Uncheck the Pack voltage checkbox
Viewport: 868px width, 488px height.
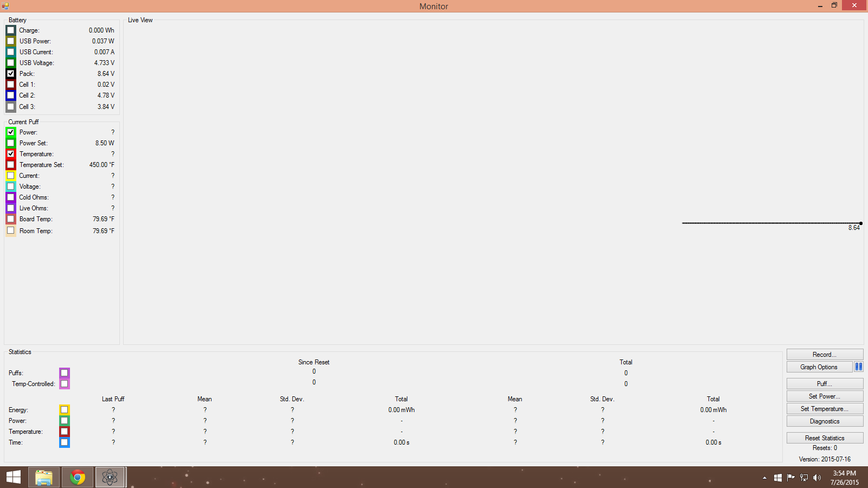11,74
